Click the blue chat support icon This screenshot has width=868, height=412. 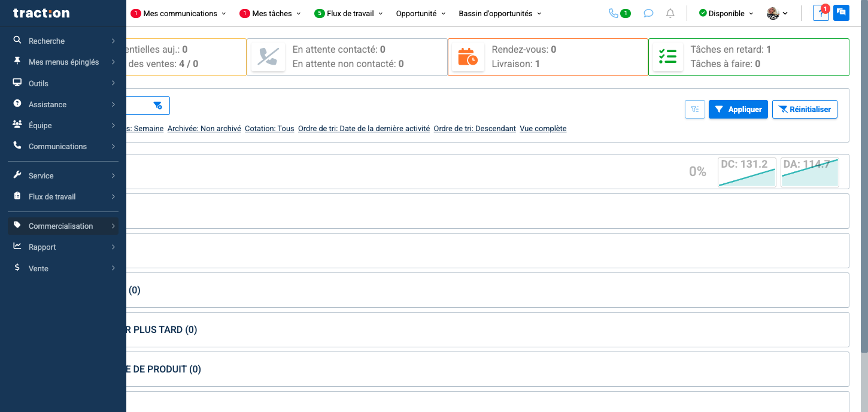point(841,13)
